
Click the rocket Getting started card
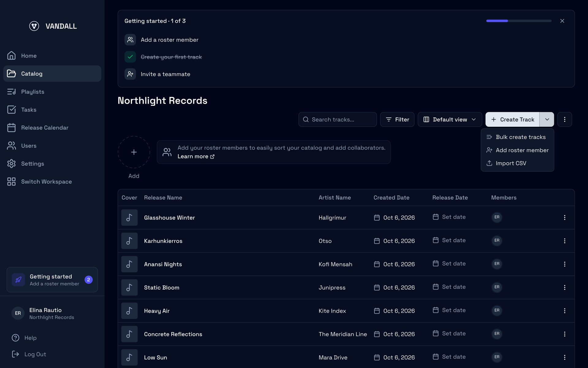coord(52,280)
